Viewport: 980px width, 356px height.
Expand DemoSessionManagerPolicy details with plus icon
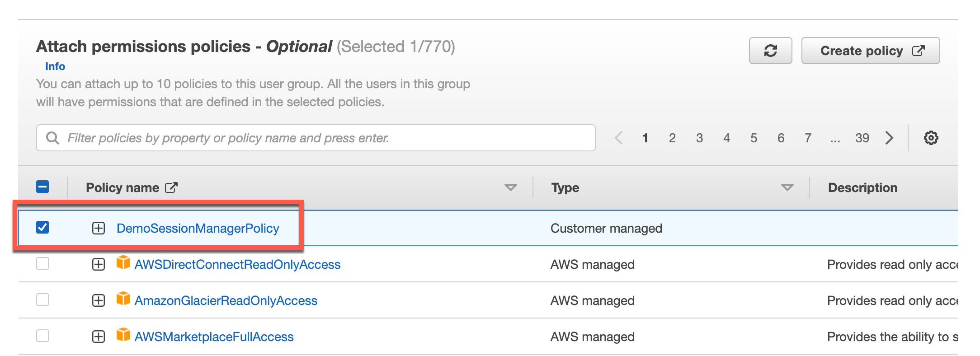[99, 228]
